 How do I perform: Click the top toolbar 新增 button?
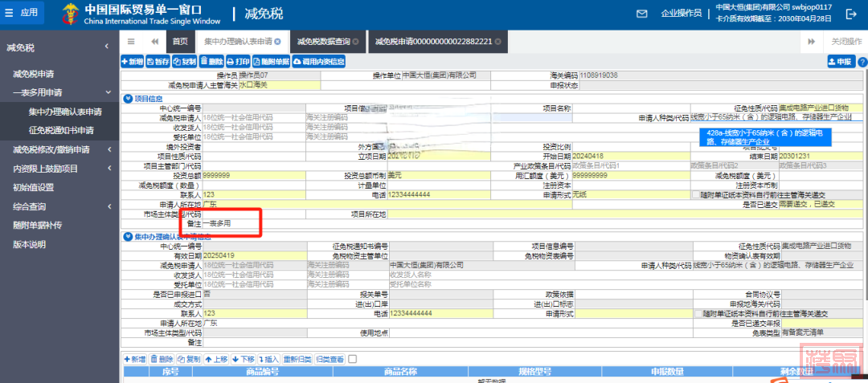(133, 62)
